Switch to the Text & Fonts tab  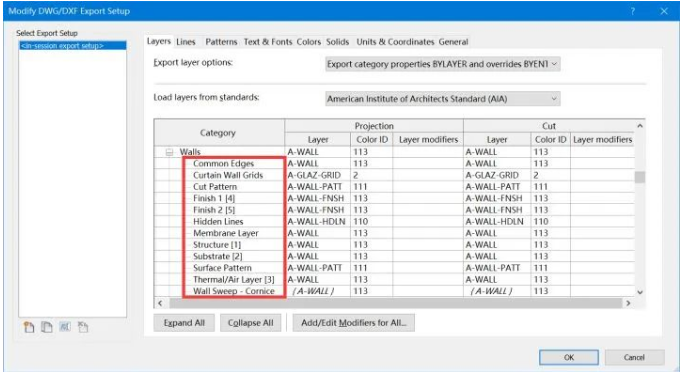click(268, 42)
